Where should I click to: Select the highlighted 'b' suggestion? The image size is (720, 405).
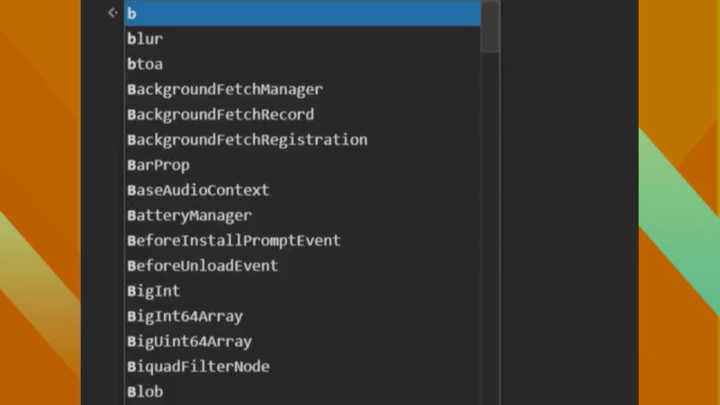click(300, 13)
